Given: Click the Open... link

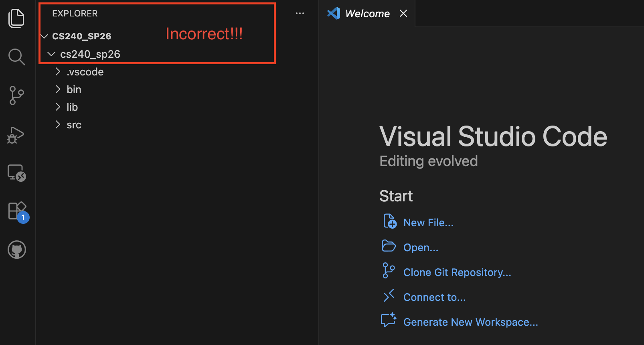Looking at the screenshot, I should pyautogui.click(x=421, y=248).
